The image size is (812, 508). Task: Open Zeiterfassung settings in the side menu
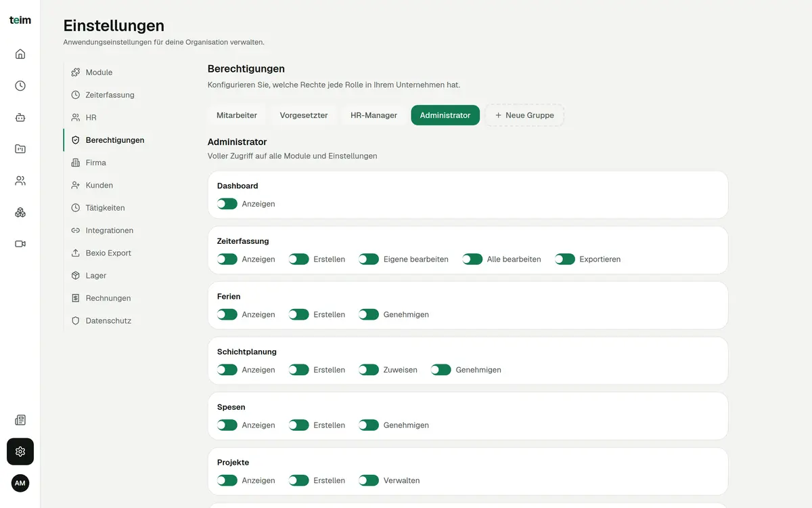110,95
